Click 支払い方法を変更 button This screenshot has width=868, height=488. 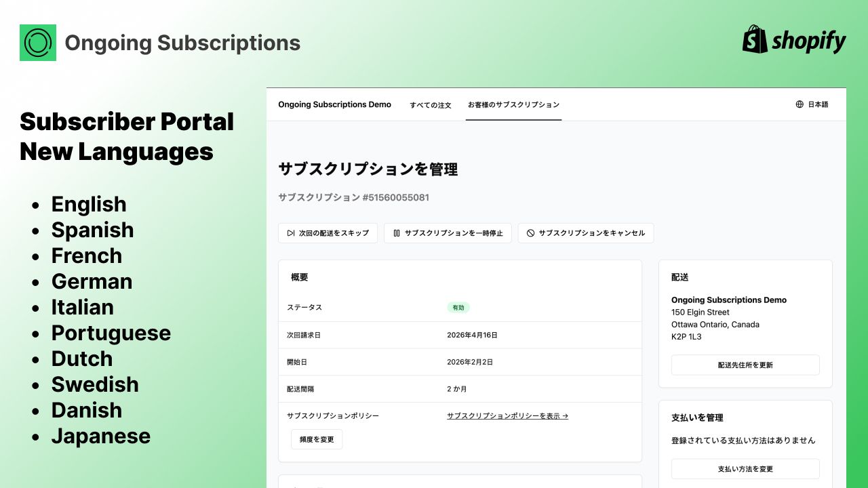click(745, 469)
